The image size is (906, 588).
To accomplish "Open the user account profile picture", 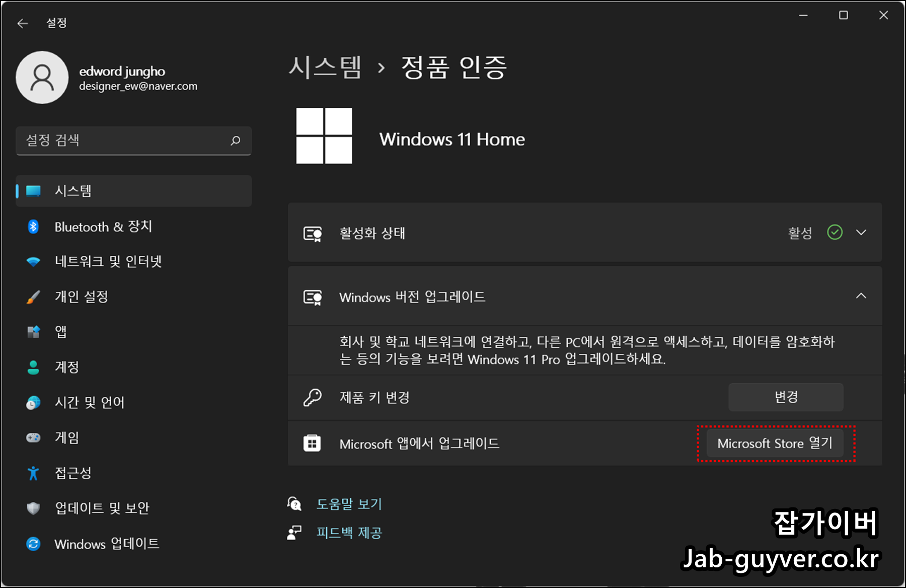I will point(42,78).
